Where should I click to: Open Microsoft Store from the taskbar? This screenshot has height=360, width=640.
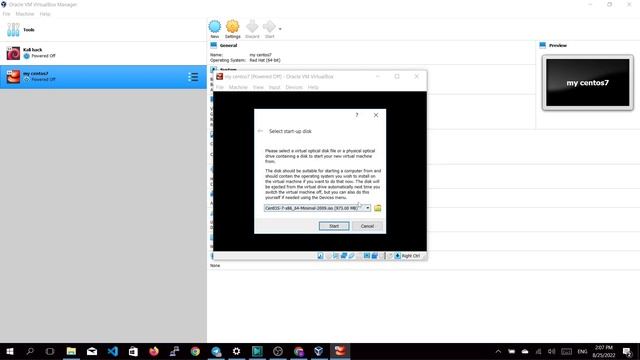[x=133, y=351]
